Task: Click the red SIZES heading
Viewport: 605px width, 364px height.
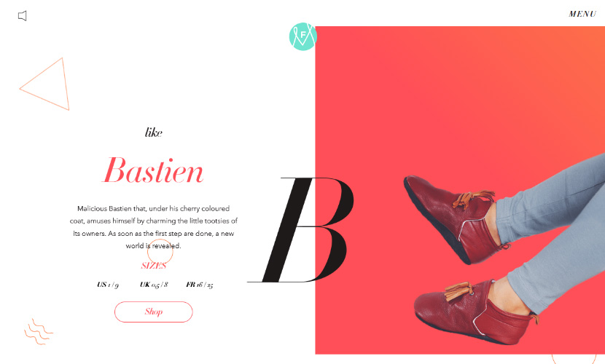Action: click(154, 266)
